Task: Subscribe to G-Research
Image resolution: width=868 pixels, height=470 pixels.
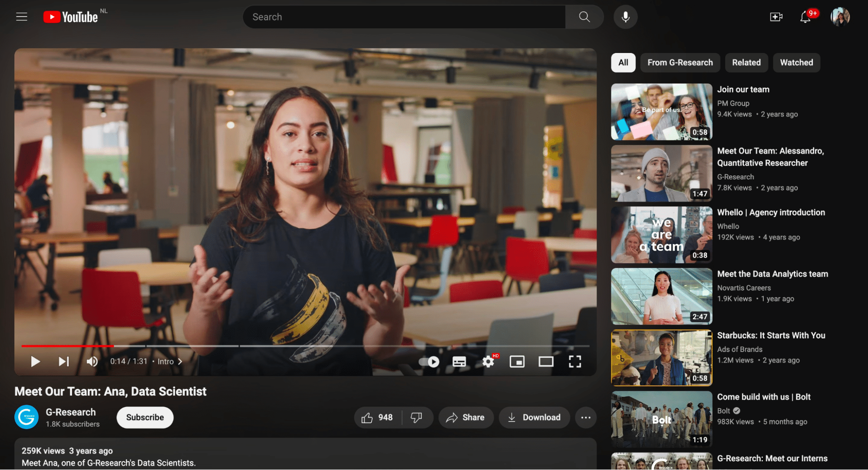Action: (145, 417)
